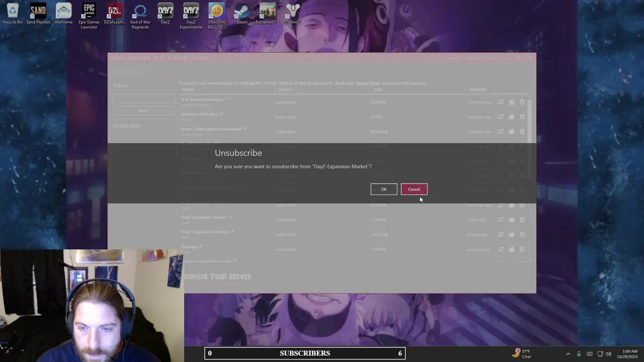Open folder for DayZ-Expansion-Vehicles mod
Image resolution: width=644 pixels, height=362 pixels.
tap(511, 234)
